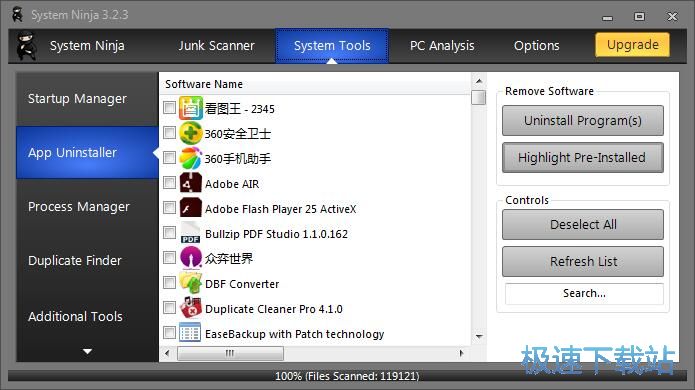Viewport: 695px width, 390px height.
Task: Click the Adobe AIR icon
Action: 191,183
